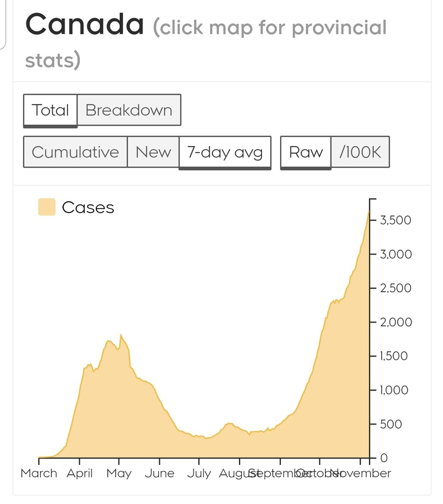This screenshot has height=504, width=443.
Task: Click the 500 y-axis value label
Action: pyautogui.click(x=391, y=424)
